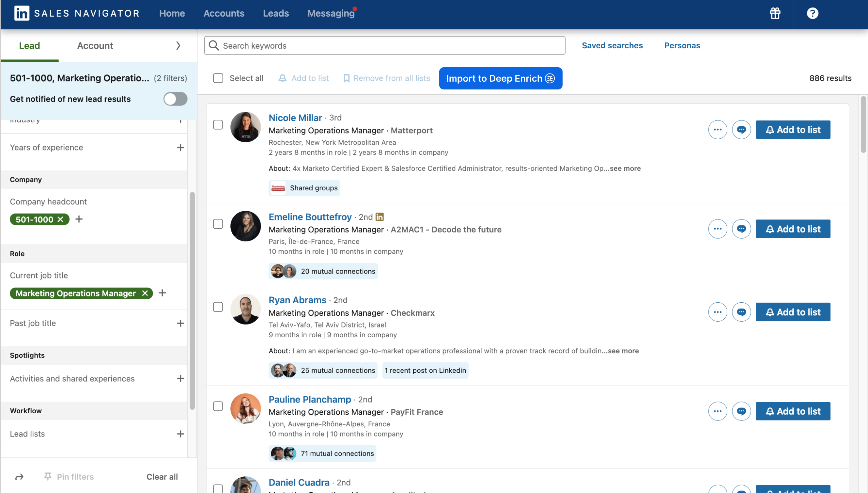The width and height of the screenshot is (868, 493).
Task: Open Messaging in navigation
Action: tap(331, 13)
